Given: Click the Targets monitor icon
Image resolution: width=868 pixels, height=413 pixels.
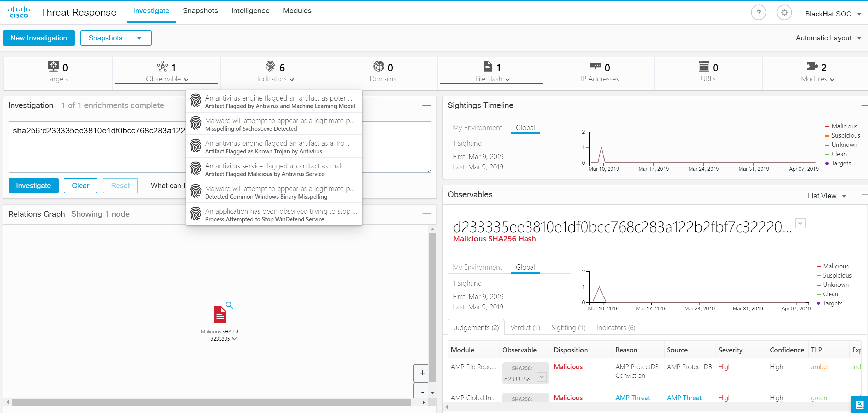Looking at the screenshot, I should 53,66.
